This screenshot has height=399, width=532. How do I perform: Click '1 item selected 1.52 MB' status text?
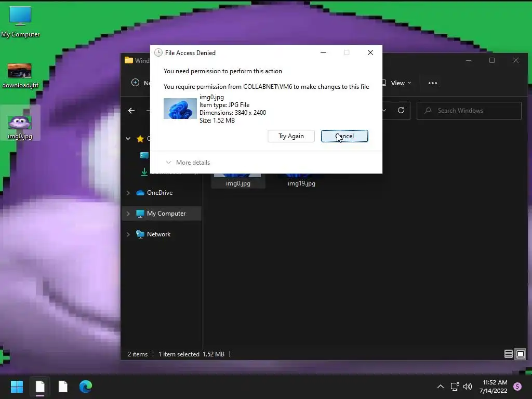pos(191,354)
